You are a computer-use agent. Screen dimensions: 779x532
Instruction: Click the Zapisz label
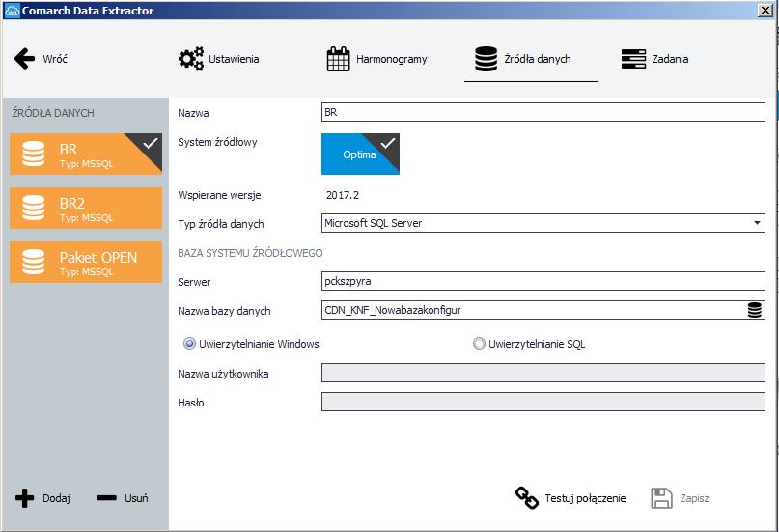[694, 498]
